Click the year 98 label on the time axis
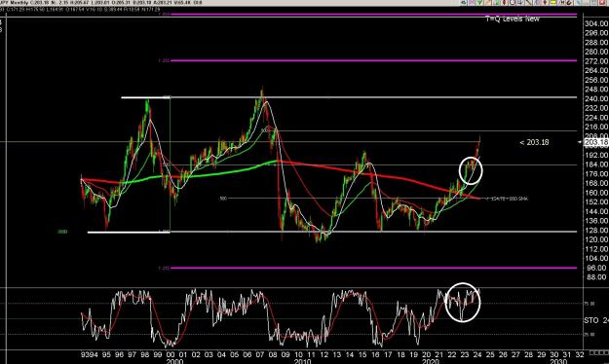This screenshot has width=609, height=364. pos(144,354)
